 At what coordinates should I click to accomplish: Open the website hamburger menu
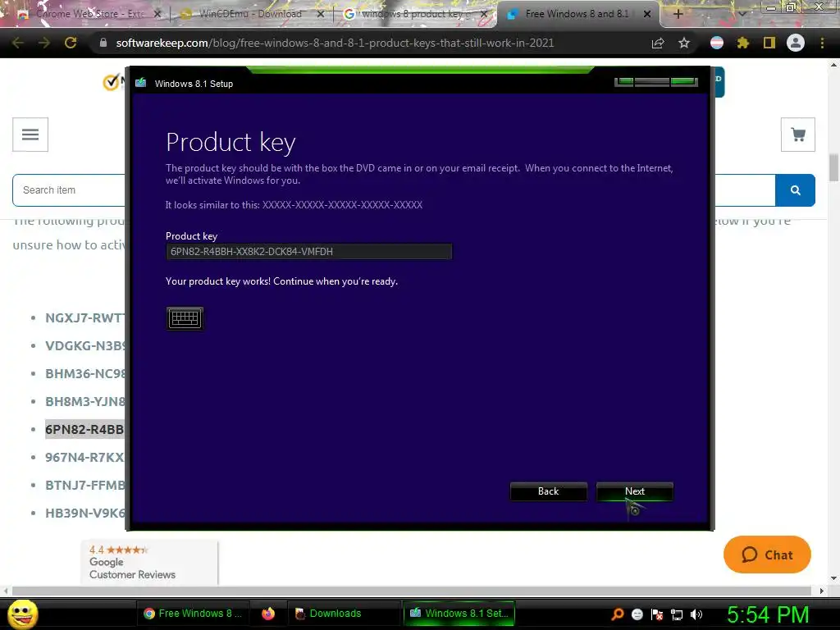tap(30, 135)
